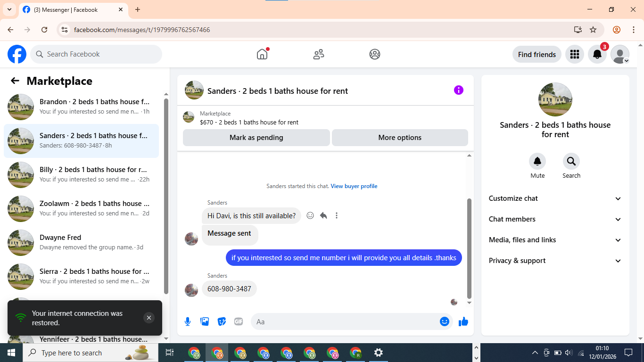Open more options for 'Hi Davi' message
The height and width of the screenshot is (362, 644).
tap(337, 215)
